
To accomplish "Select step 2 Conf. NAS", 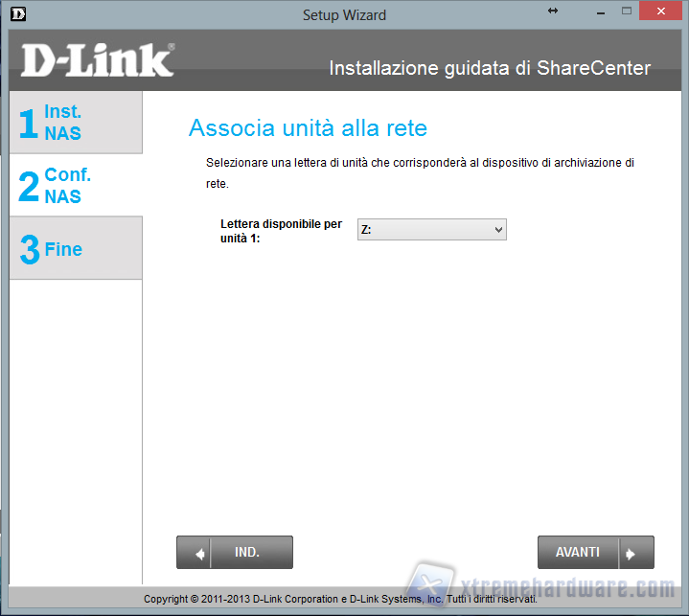I will pos(75,186).
